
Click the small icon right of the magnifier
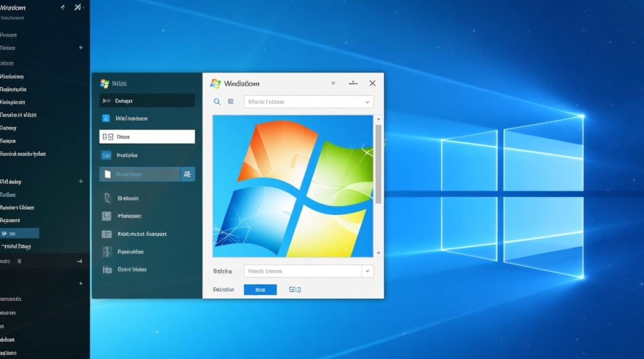(x=230, y=101)
